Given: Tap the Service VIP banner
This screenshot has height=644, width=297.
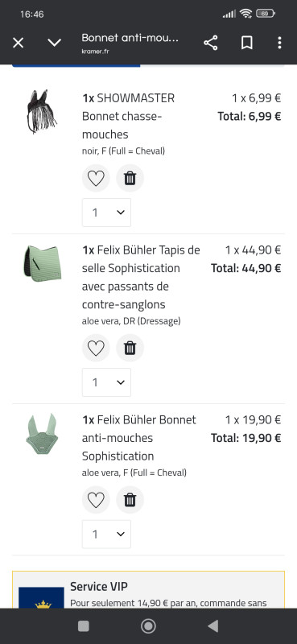Looking at the screenshot, I should 148,589.
